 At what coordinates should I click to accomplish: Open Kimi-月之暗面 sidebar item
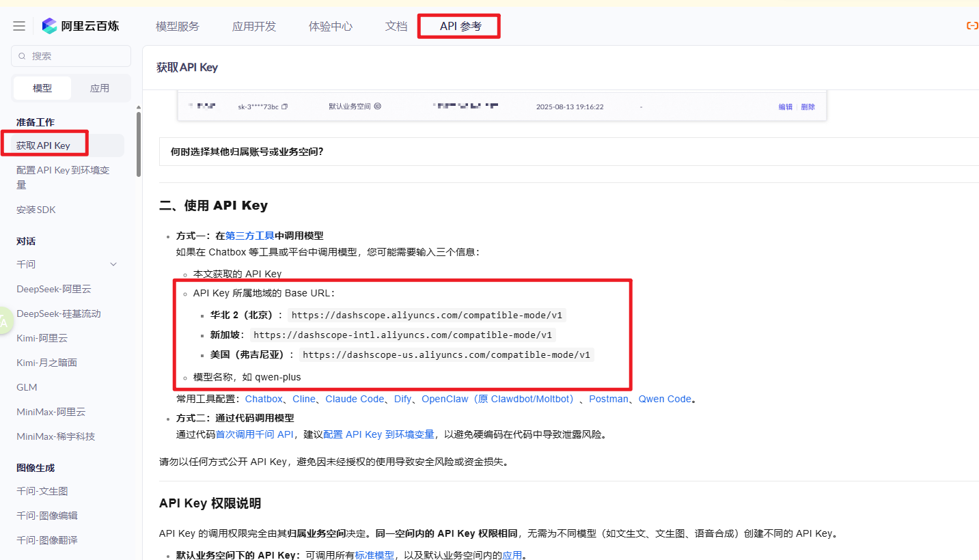click(x=47, y=363)
